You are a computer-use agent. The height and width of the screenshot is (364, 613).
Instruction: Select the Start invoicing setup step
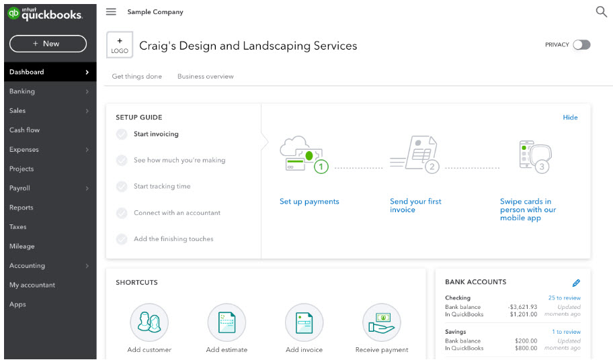pyautogui.click(x=156, y=134)
